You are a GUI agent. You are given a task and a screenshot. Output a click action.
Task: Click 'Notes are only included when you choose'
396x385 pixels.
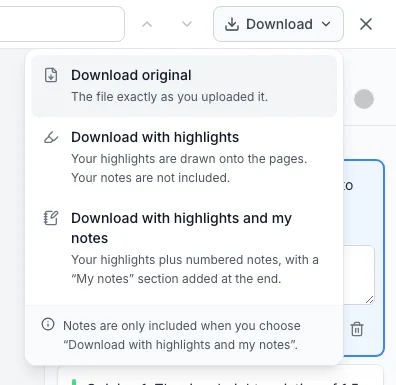coord(182,326)
